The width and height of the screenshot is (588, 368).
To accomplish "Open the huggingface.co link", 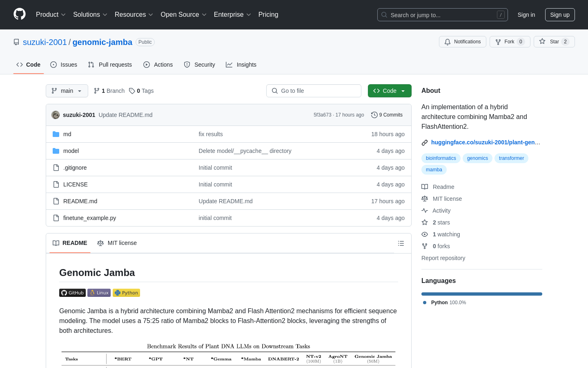I will (x=485, y=142).
